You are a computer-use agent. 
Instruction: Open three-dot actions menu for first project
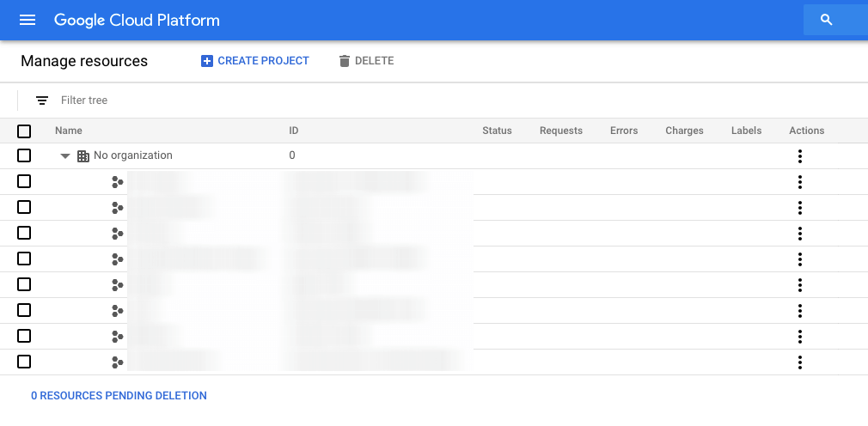click(799, 182)
